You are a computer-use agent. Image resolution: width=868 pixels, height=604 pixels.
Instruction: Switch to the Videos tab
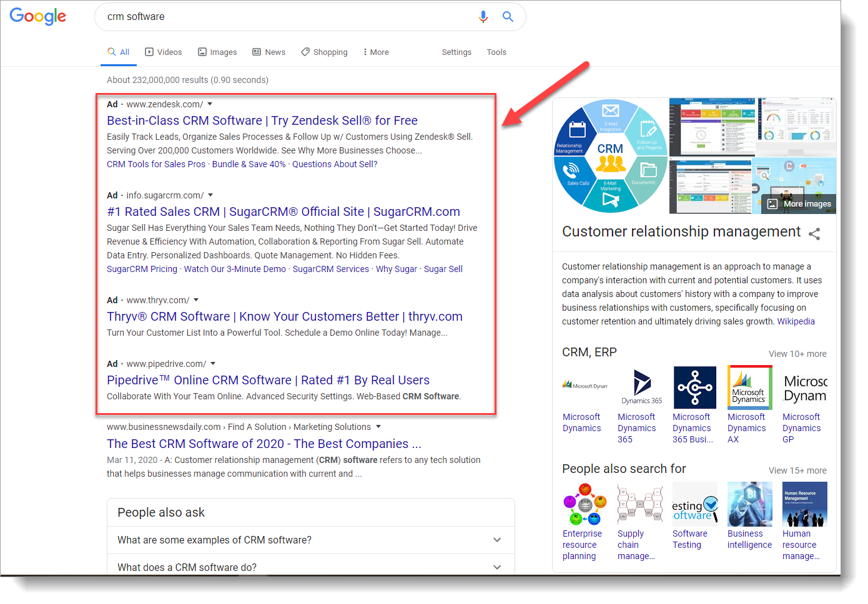(164, 52)
